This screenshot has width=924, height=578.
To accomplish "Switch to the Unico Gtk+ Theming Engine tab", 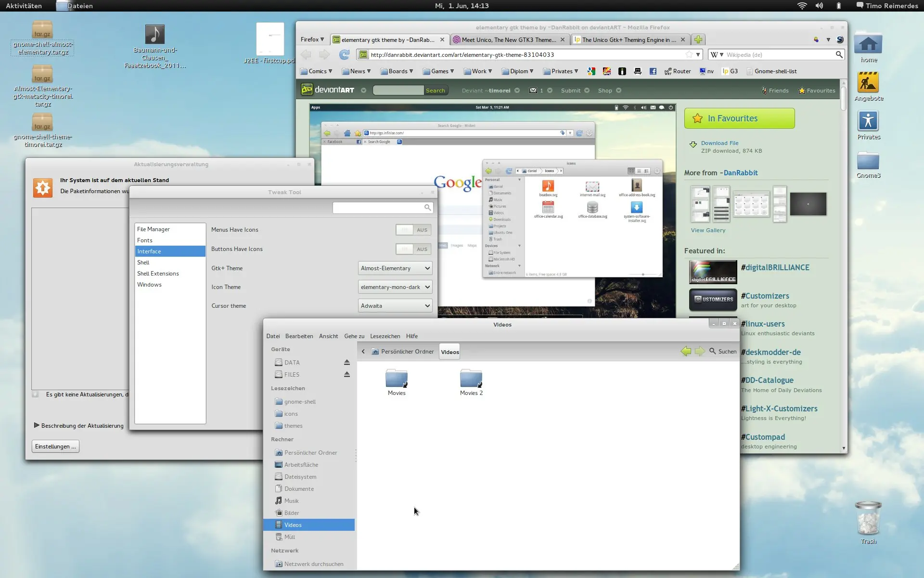I will click(630, 39).
